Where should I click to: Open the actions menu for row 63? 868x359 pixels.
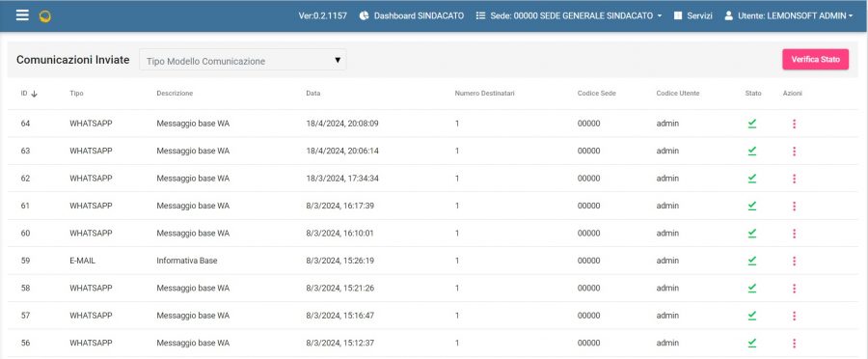pos(794,152)
